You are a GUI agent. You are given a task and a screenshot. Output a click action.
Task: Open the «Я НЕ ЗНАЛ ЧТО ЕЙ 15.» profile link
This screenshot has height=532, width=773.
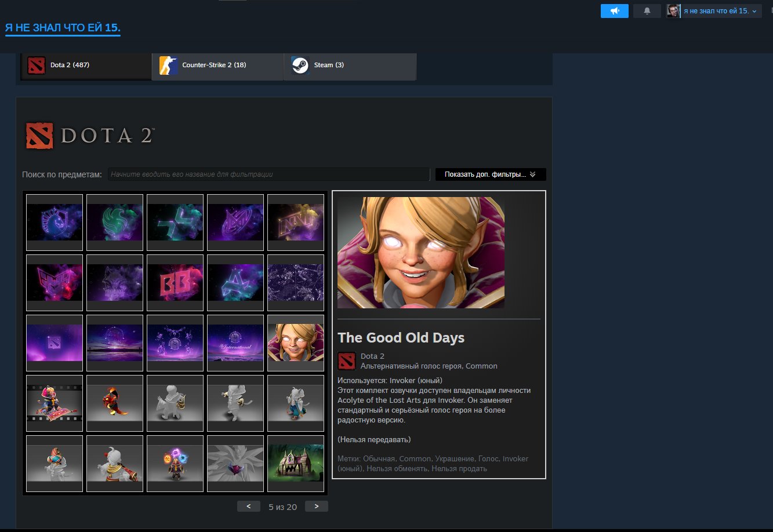pos(63,28)
